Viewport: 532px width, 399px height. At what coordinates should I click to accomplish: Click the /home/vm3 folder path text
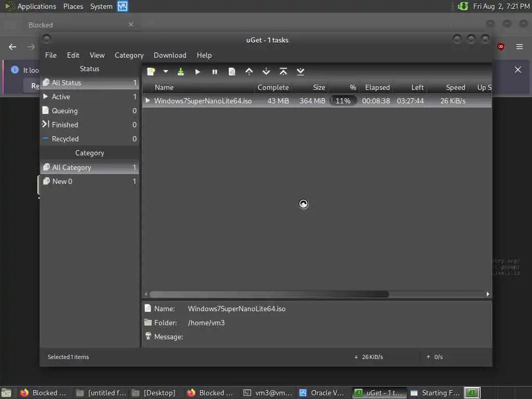coord(206,323)
